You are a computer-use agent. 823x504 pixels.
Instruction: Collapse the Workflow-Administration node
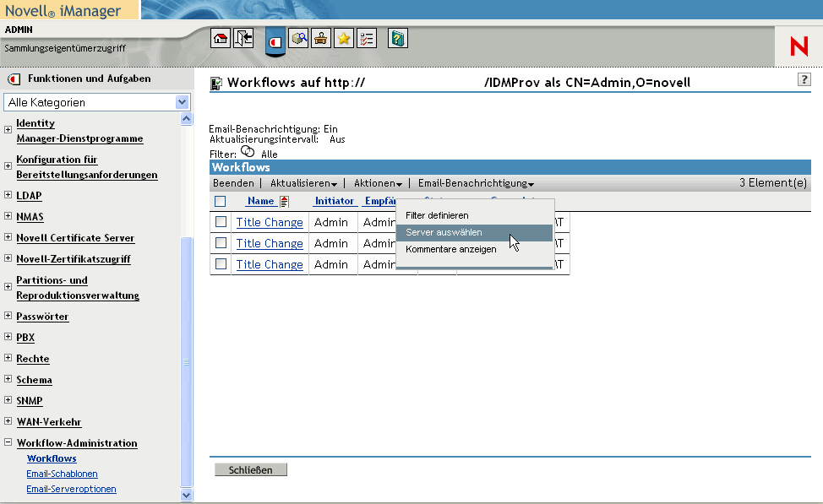pyautogui.click(x=8, y=442)
